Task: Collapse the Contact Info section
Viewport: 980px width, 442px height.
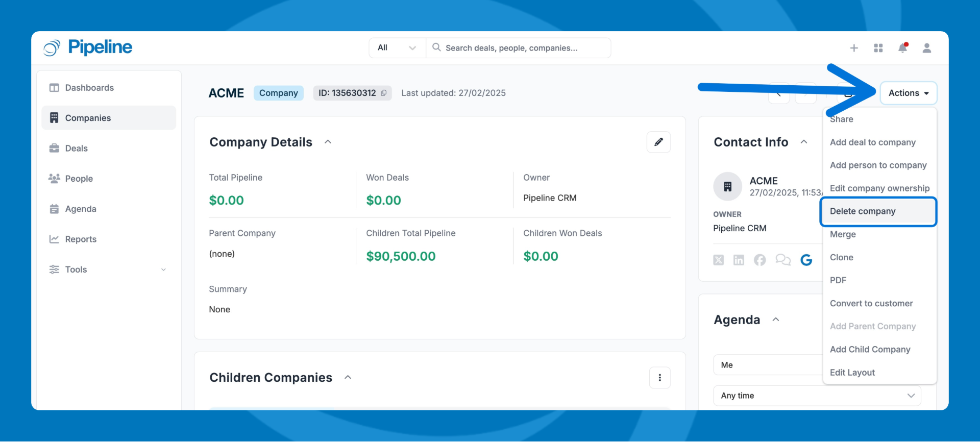Action: pyautogui.click(x=804, y=142)
